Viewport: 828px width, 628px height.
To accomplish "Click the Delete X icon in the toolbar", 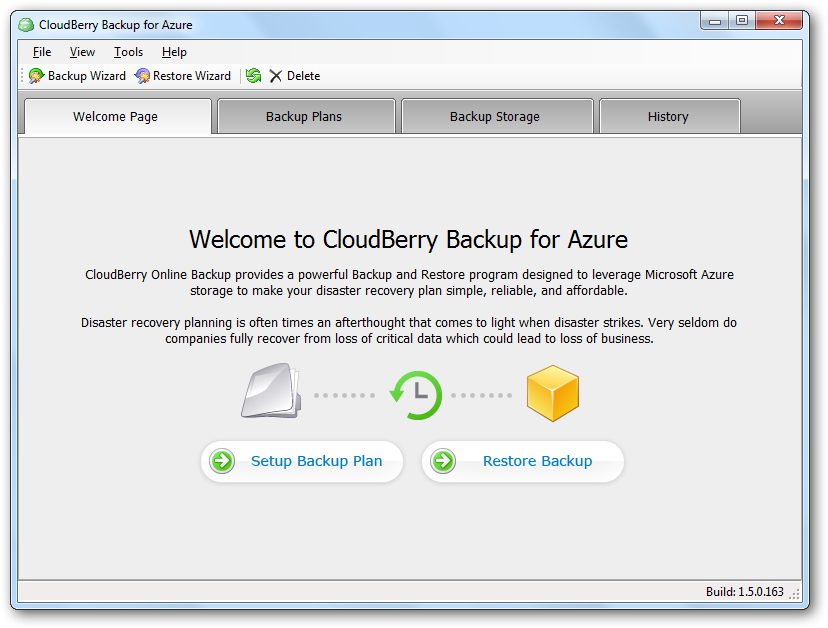I will tap(275, 76).
